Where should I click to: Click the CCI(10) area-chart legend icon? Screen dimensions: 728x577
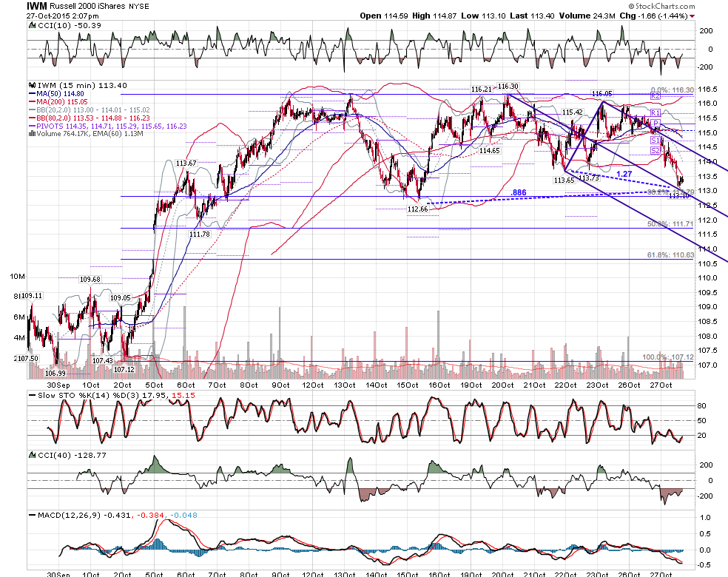pos(32,26)
